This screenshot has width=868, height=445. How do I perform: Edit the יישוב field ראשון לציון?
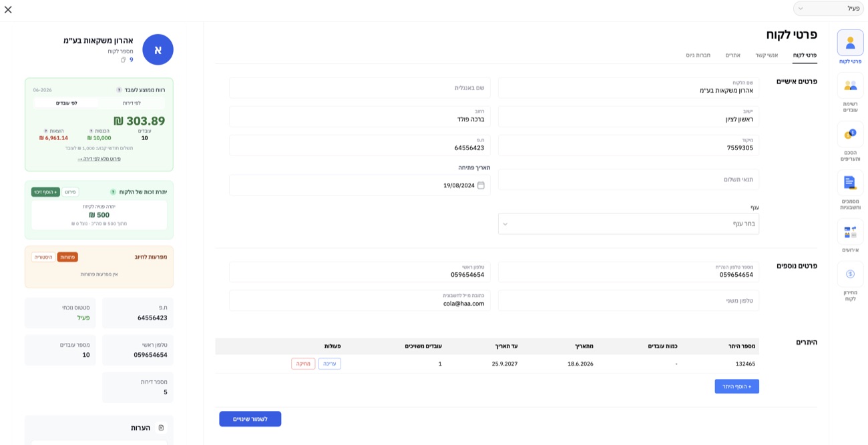(628, 116)
